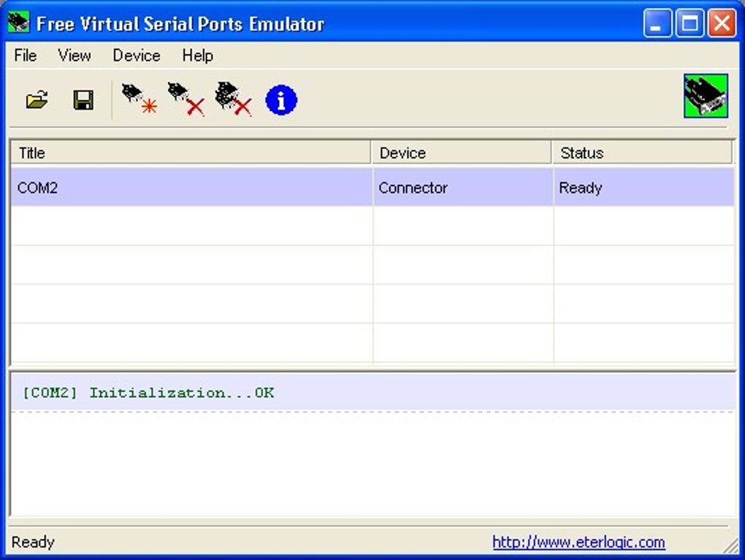Open the Help menu
The height and width of the screenshot is (560, 745).
(198, 55)
